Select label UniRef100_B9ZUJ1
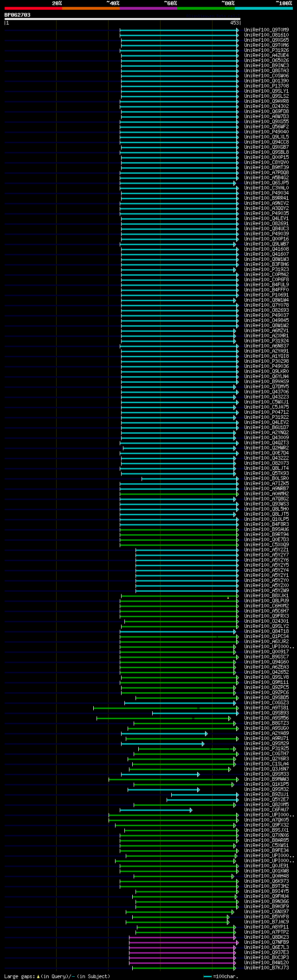This screenshot has height=980, width=297. coord(266,794)
